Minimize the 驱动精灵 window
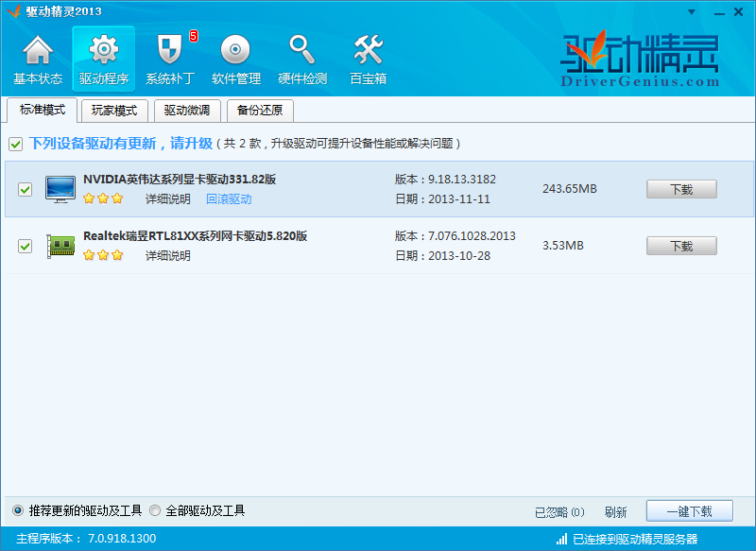The image size is (756, 551). pos(719,13)
